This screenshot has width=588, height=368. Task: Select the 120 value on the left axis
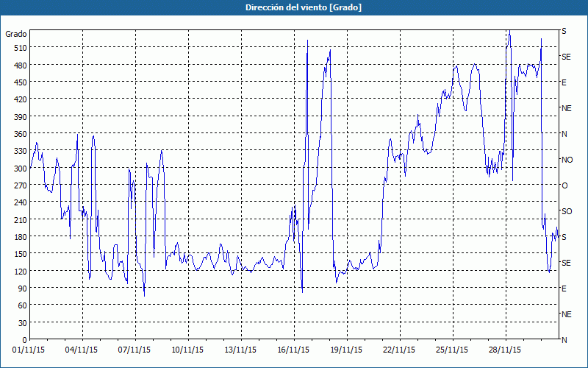pos(20,271)
